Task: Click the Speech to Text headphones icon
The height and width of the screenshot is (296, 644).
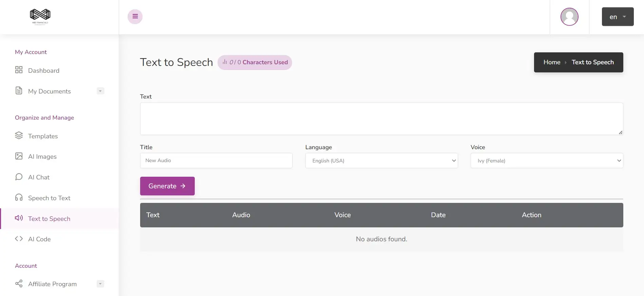Action: [19, 197]
